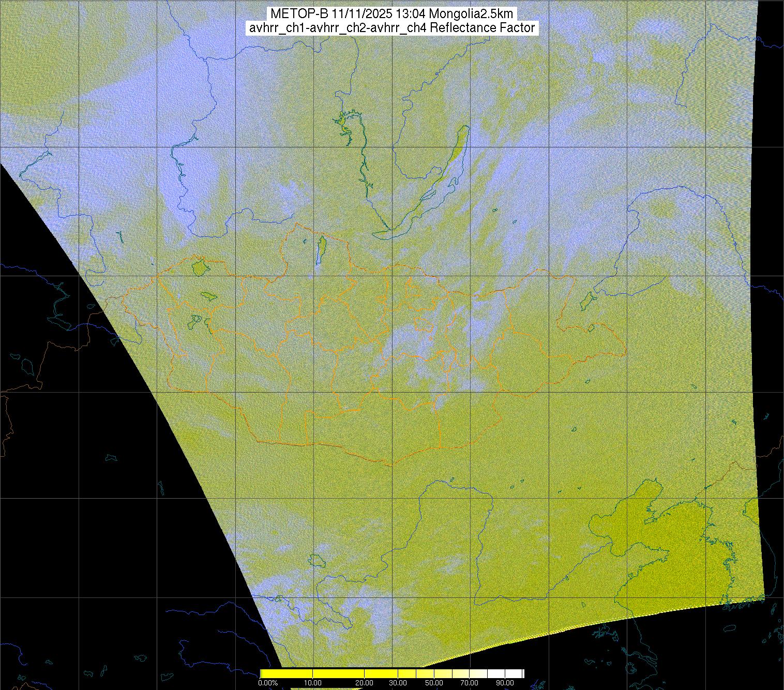Click the 'avhrr_ch1-avhrr_ch2-avhrr_ch4 Reflectance Factor' caption

point(391,28)
